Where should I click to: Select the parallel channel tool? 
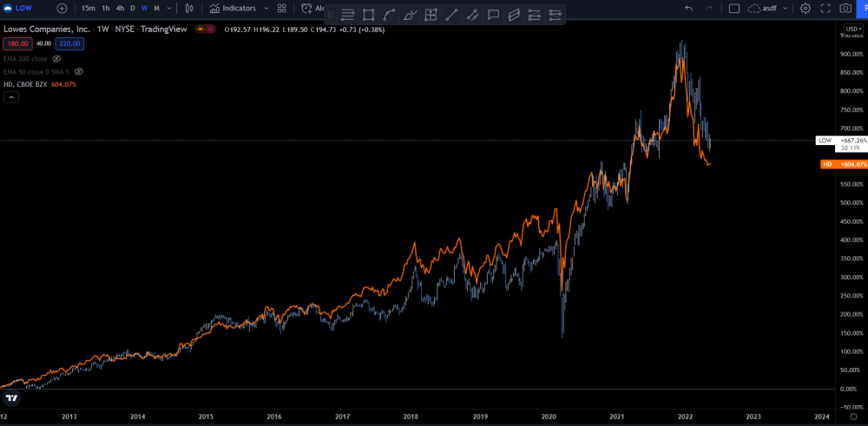point(514,15)
